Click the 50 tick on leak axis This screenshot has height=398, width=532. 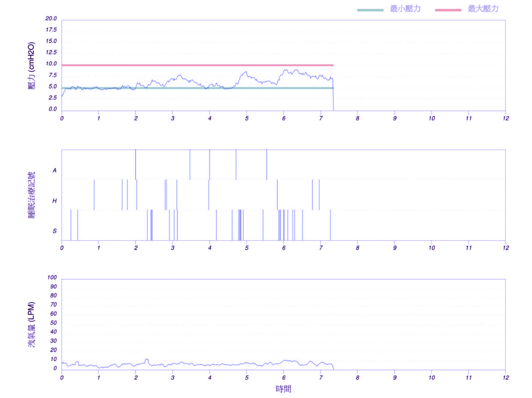coord(52,323)
